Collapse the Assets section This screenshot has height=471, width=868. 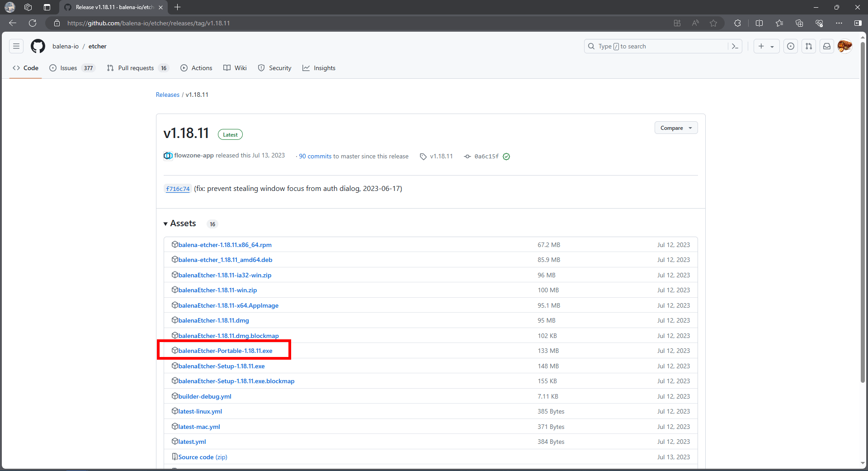click(180, 224)
